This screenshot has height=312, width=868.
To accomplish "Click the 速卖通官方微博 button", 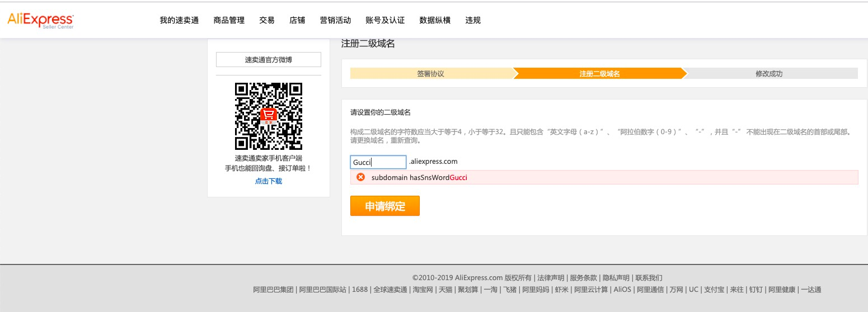I will point(269,59).
